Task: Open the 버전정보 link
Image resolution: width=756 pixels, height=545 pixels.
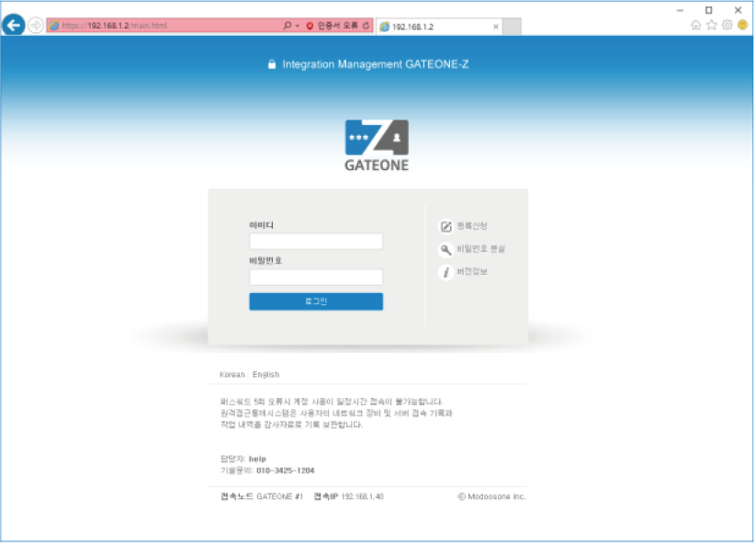Action: click(473, 272)
